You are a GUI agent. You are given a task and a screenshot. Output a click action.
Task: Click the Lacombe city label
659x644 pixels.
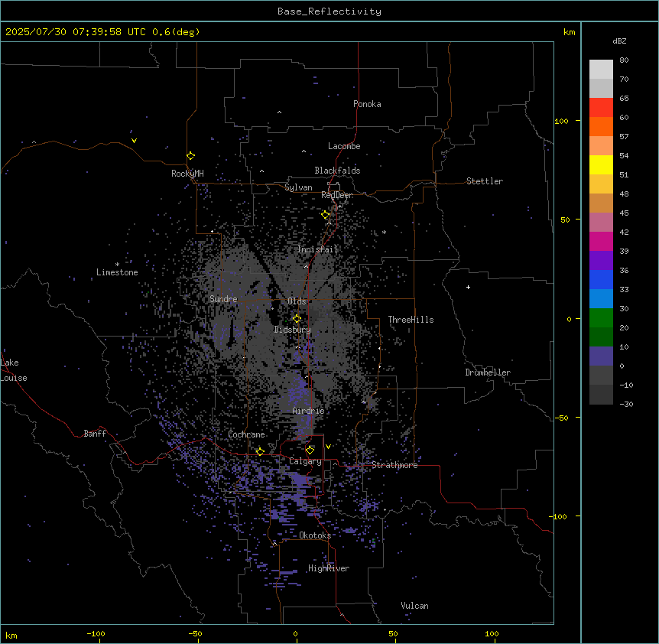point(344,146)
